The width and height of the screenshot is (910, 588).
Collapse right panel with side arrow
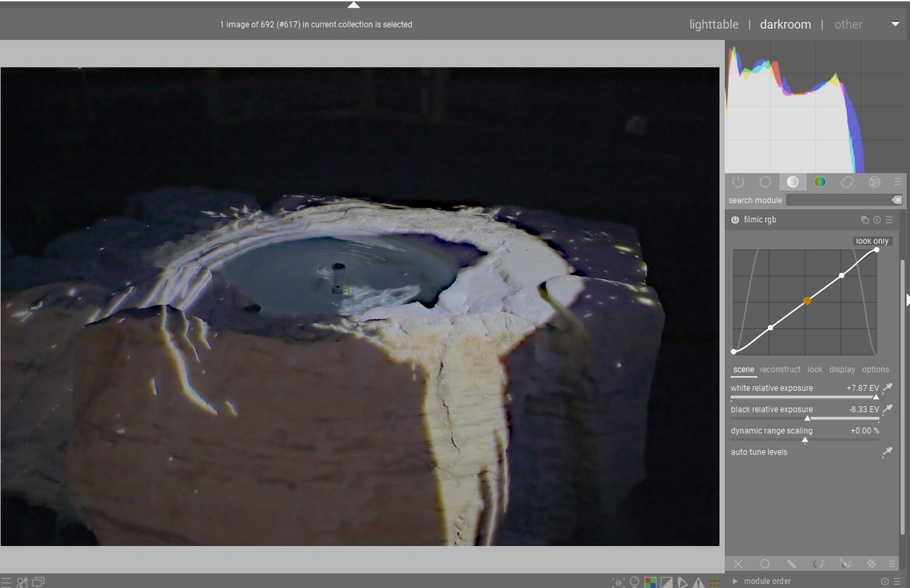pos(907,300)
